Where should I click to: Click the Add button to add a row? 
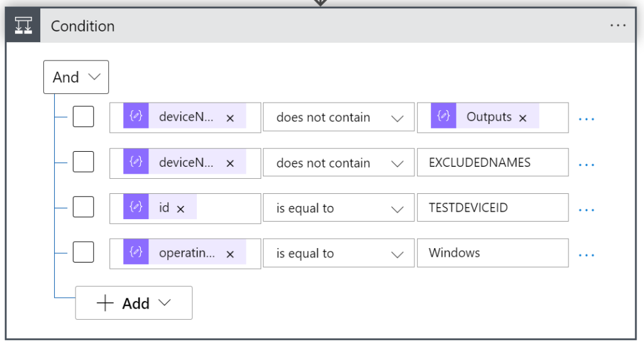[x=133, y=303]
